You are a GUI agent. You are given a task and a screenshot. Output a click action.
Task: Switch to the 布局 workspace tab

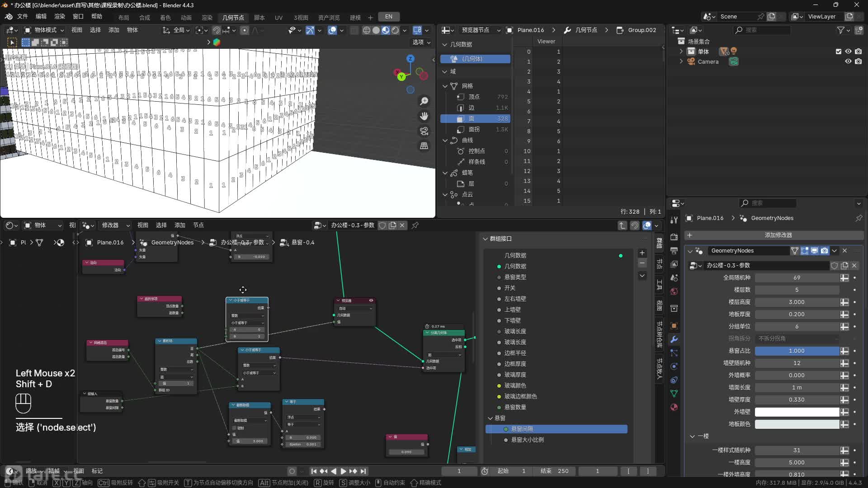123,18
